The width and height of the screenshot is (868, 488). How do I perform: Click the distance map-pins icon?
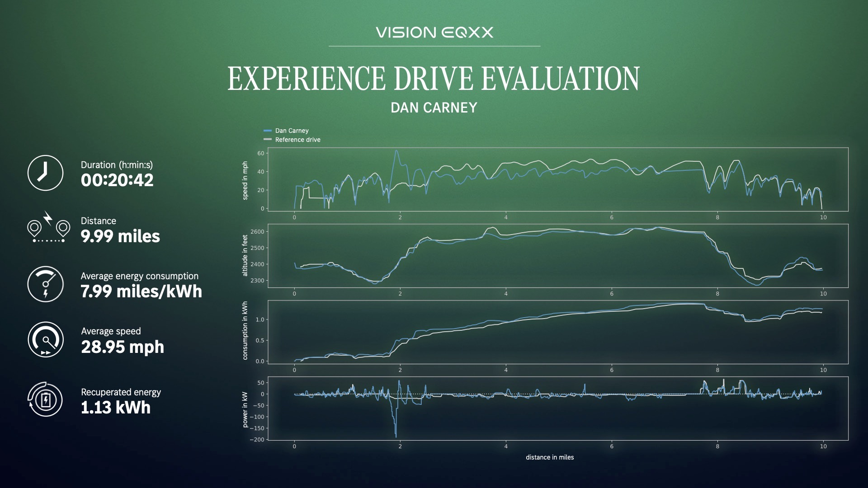[x=48, y=228]
